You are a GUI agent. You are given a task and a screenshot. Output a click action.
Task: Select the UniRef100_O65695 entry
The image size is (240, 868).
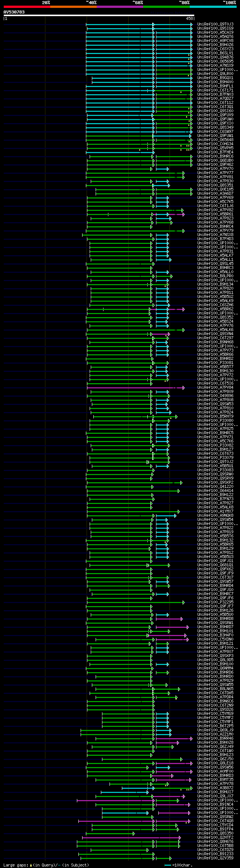point(215,61)
